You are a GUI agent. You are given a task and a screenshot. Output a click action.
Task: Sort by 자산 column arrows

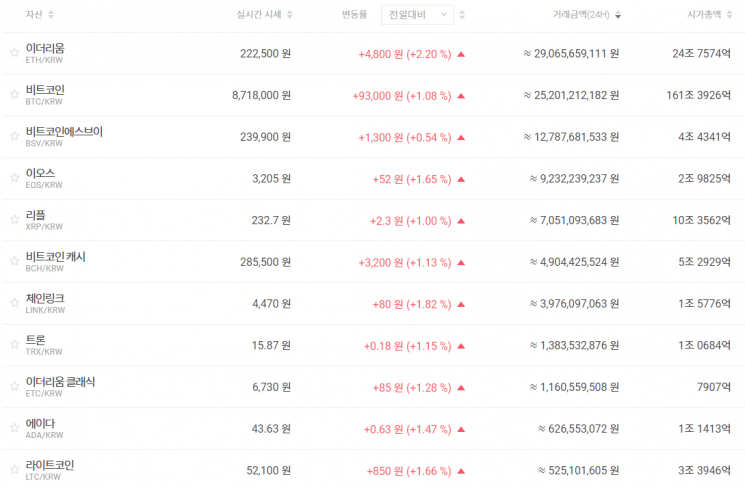click(x=51, y=15)
